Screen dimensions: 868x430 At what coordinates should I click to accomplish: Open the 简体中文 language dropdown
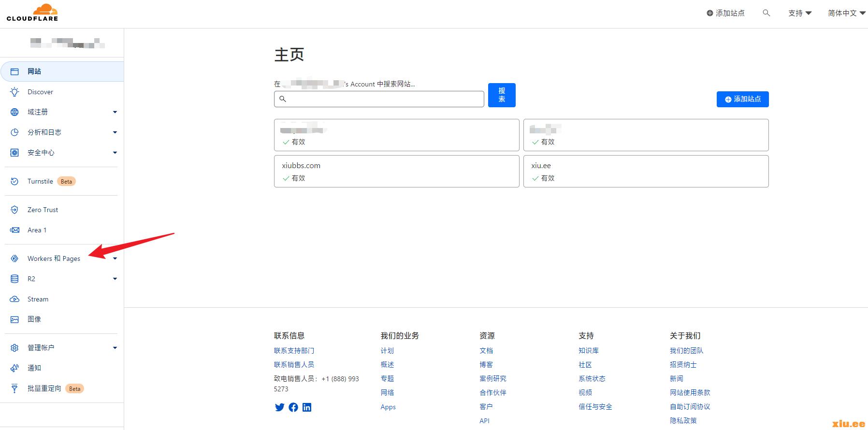(x=846, y=13)
